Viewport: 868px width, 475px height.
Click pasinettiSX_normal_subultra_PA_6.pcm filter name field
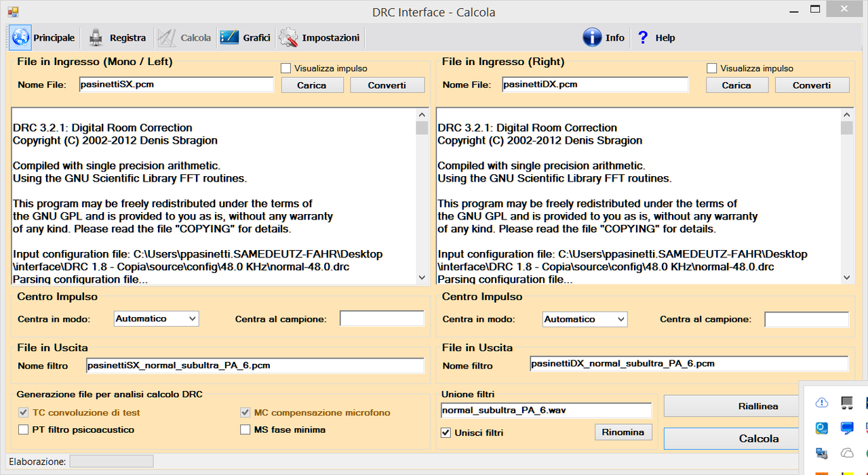coord(255,365)
